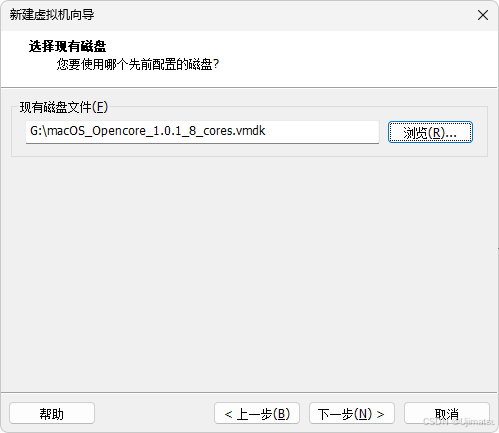499x433 pixels.
Task: Click empty gray area below disk group
Action: coord(249,273)
